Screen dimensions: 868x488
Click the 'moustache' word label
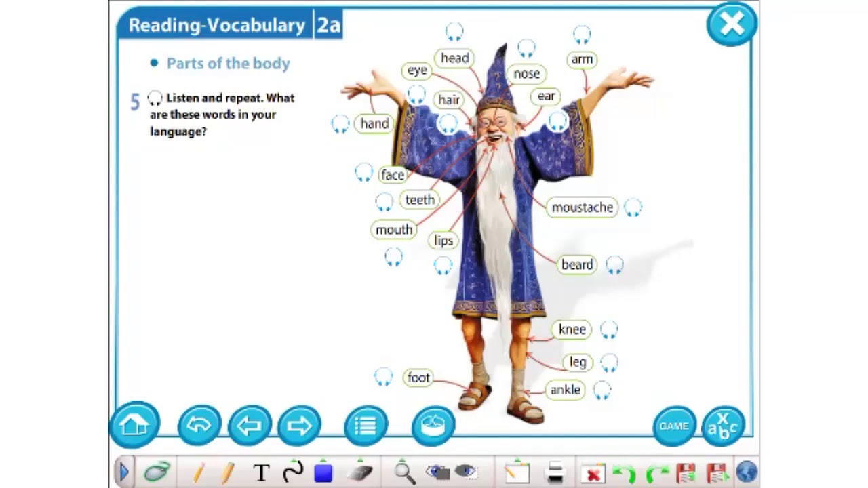pyautogui.click(x=583, y=207)
